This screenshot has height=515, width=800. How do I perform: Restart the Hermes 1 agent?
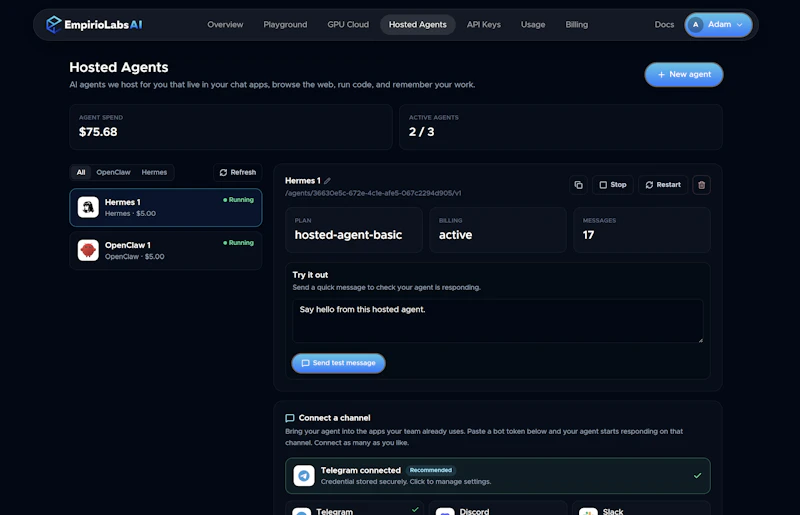point(663,185)
